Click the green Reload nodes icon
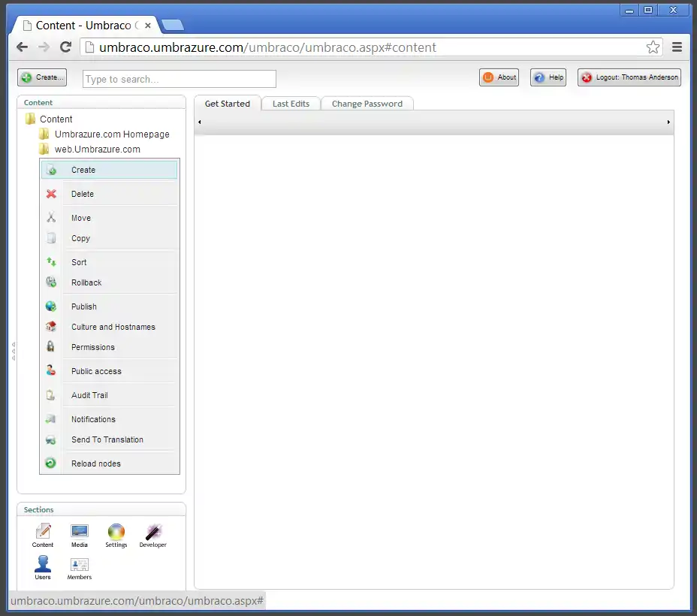Image resolution: width=697 pixels, height=616 pixels. pyautogui.click(x=50, y=463)
